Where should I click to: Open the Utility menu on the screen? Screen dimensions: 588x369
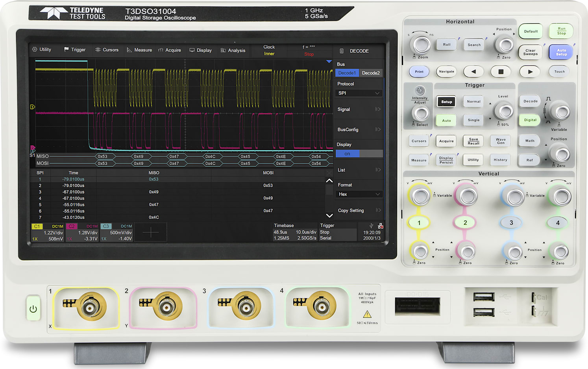pyautogui.click(x=42, y=50)
